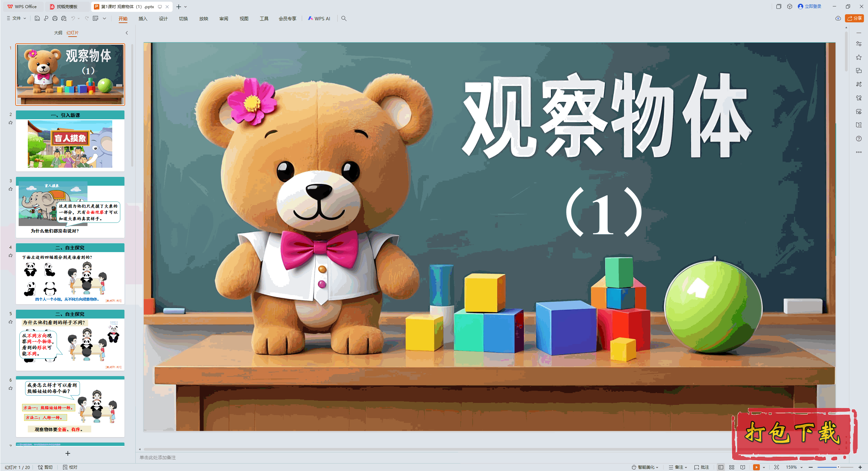Switch to Reading view book icon
The height and width of the screenshot is (471, 868).
tap(743, 467)
